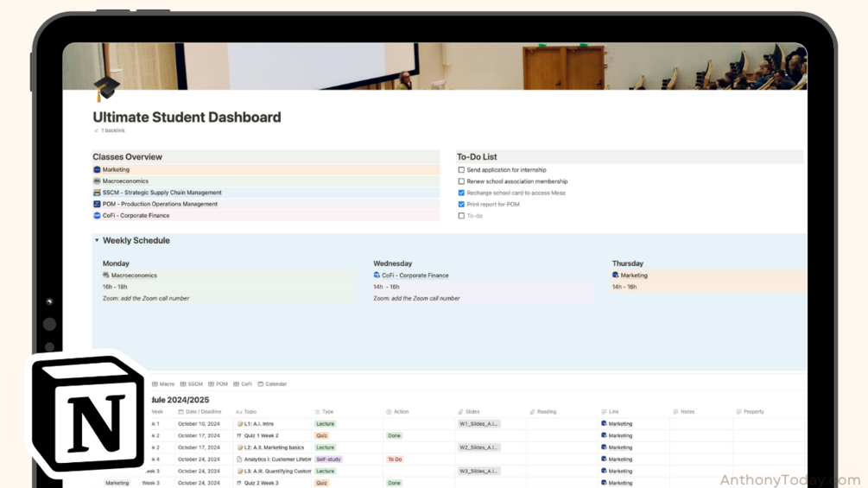Click the Marketing link icon in Quiz 1 Week 2 row
This screenshot has height=488, width=868.
(x=604, y=435)
